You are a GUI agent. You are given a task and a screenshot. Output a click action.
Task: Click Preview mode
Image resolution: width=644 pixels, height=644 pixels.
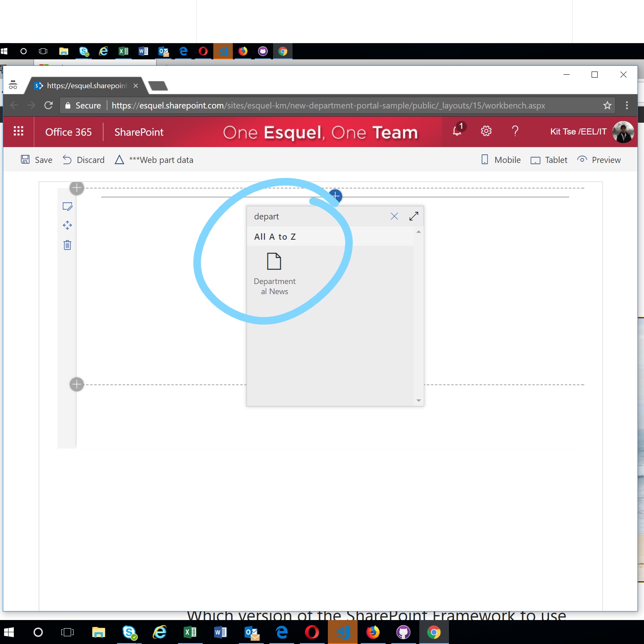tap(599, 160)
